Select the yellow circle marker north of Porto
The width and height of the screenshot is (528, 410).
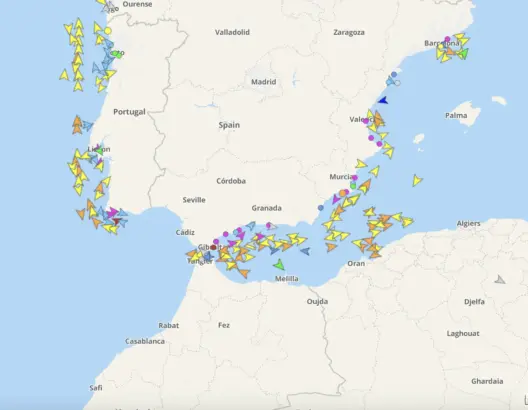point(108,31)
